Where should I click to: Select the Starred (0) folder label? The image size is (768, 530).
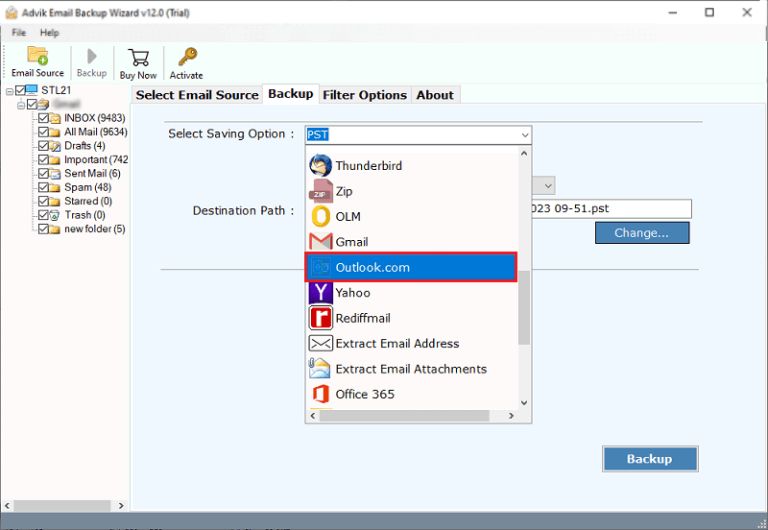point(88,201)
